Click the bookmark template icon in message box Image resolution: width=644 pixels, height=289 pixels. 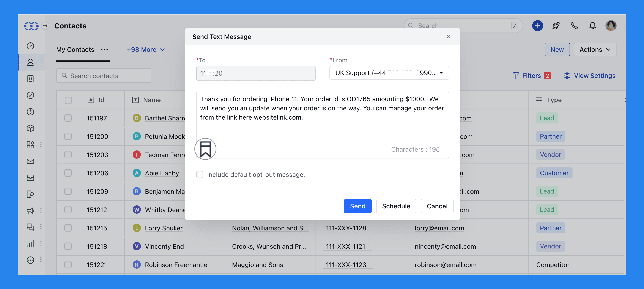205,149
